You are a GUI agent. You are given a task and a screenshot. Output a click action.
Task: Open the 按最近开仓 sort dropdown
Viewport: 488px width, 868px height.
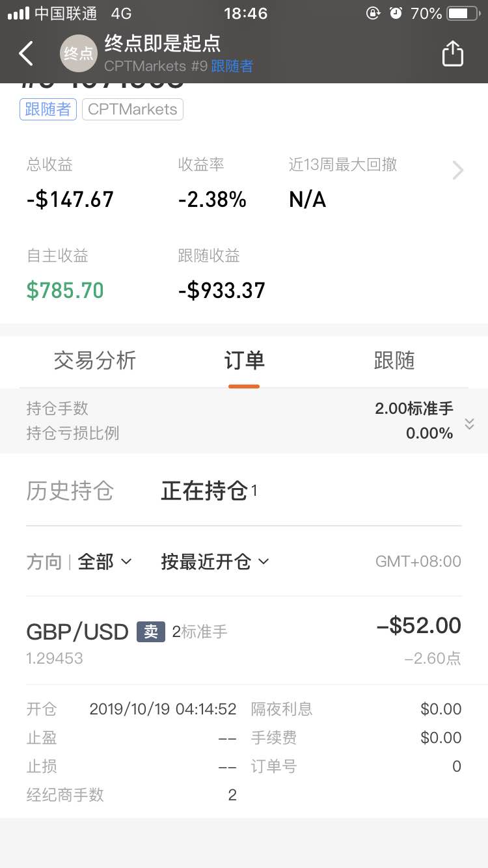(x=215, y=562)
